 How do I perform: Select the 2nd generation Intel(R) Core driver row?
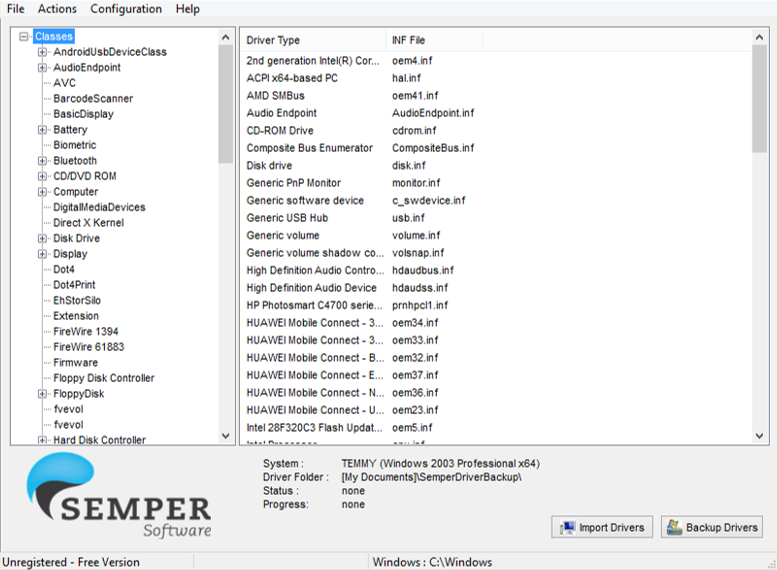(313, 61)
